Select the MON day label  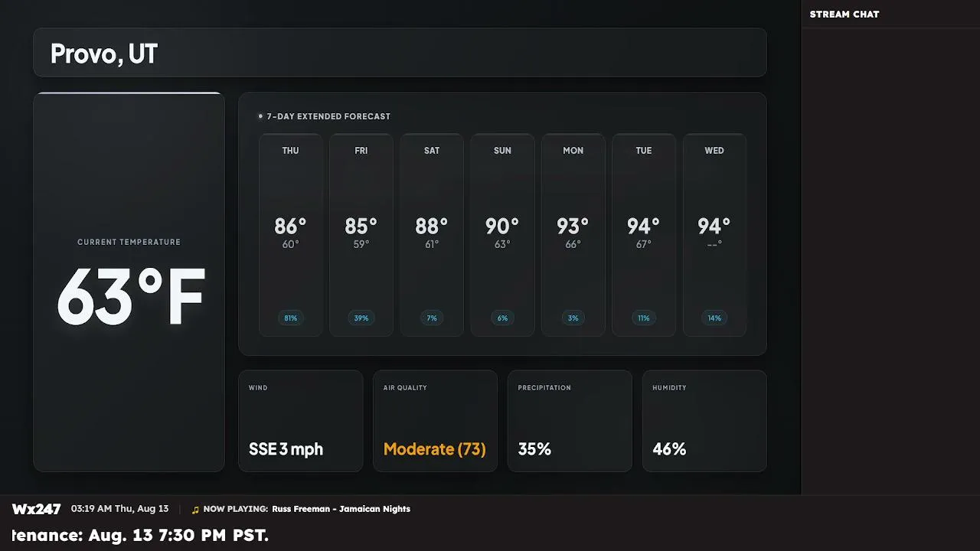pos(573,151)
